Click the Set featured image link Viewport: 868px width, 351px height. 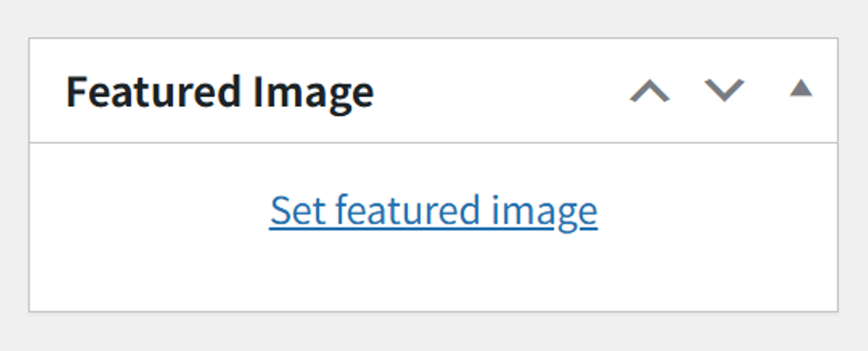[x=433, y=211]
